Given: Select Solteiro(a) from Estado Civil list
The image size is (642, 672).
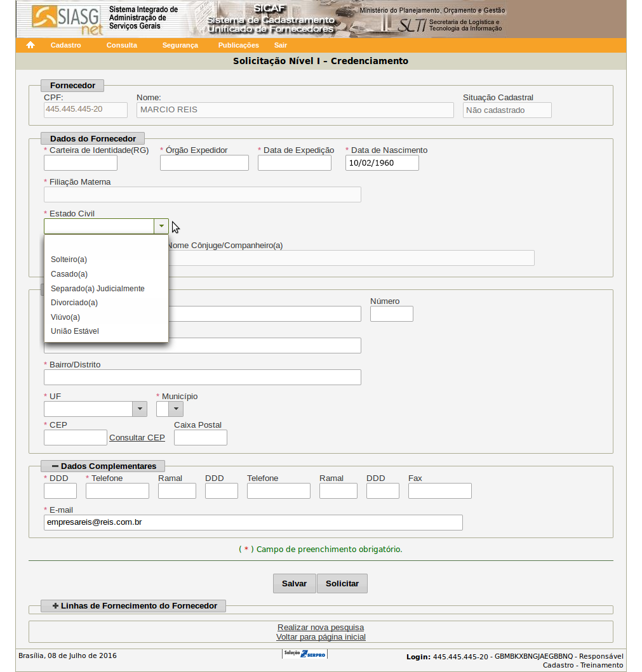Looking at the screenshot, I should tap(106, 260).
